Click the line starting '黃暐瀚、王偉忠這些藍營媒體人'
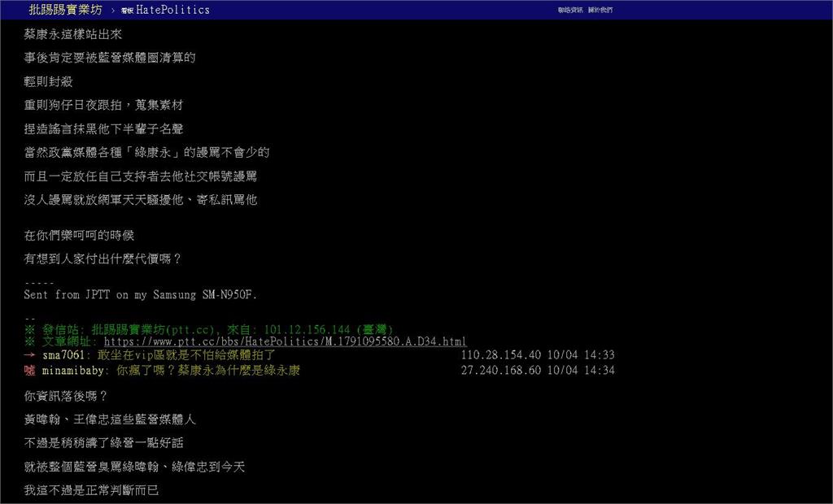 (110, 419)
